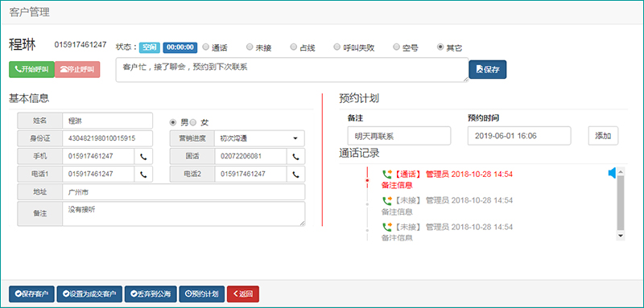This screenshot has width=644, height=308.
Task: Click the call icon on first 【未接】 record
Action: click(x=387, y=200)
